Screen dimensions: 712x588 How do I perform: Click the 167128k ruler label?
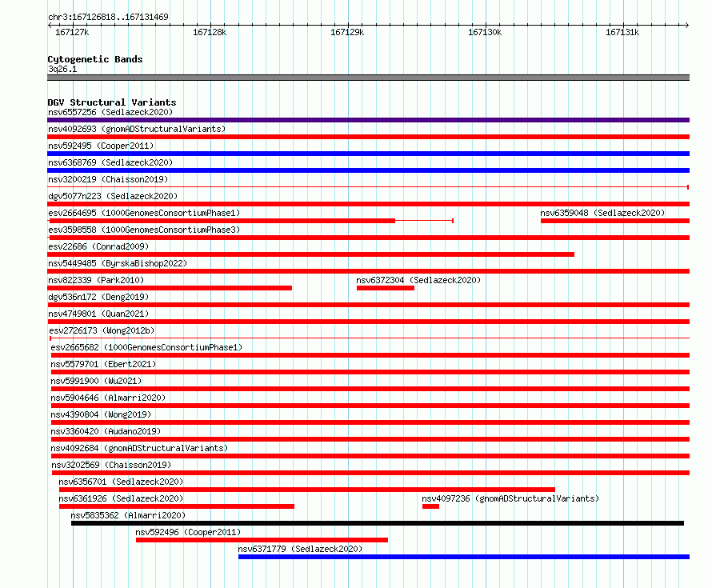pyautogui.click(x=210, y=32)
